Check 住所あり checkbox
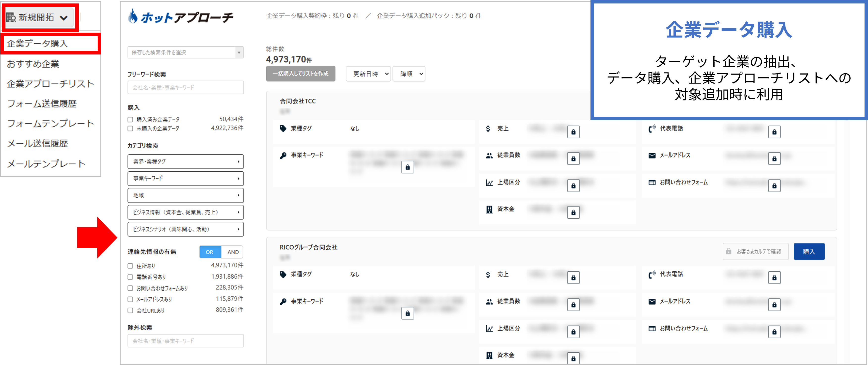This screenshot has height=365, width=868. [130, 266]
